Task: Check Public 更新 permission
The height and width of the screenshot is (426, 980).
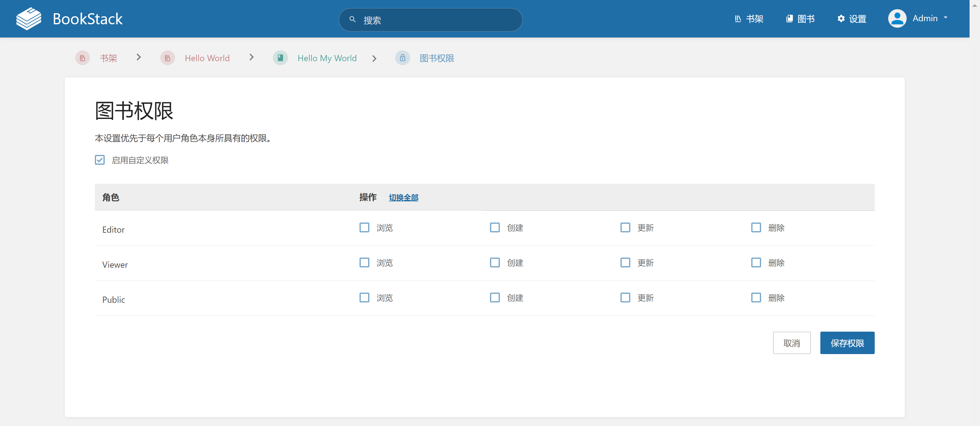Action: [x=625, y=297]
